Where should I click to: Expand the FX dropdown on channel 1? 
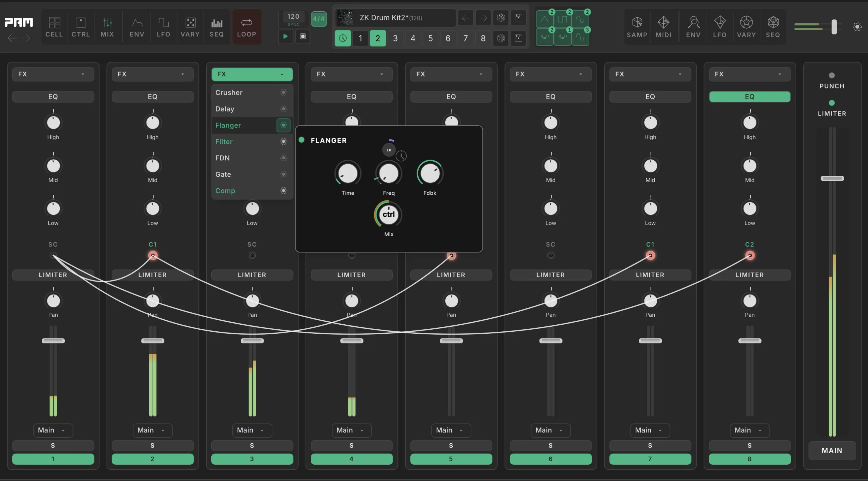pos(53,74)
